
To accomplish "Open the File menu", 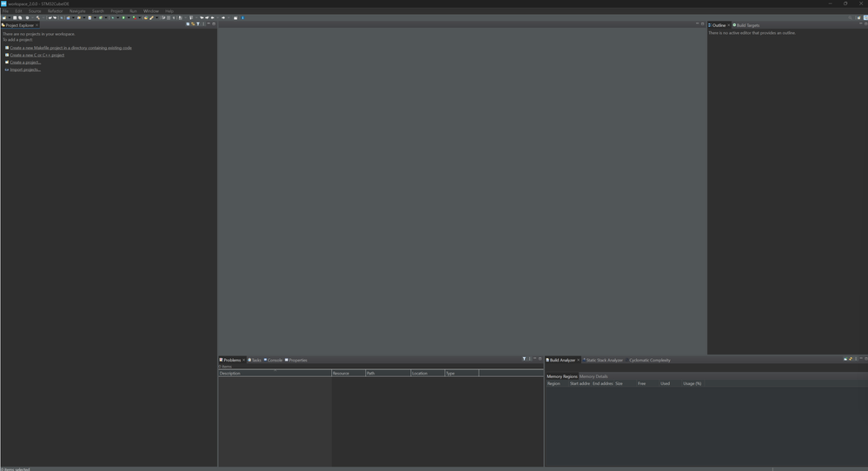I will click(5, 11).
